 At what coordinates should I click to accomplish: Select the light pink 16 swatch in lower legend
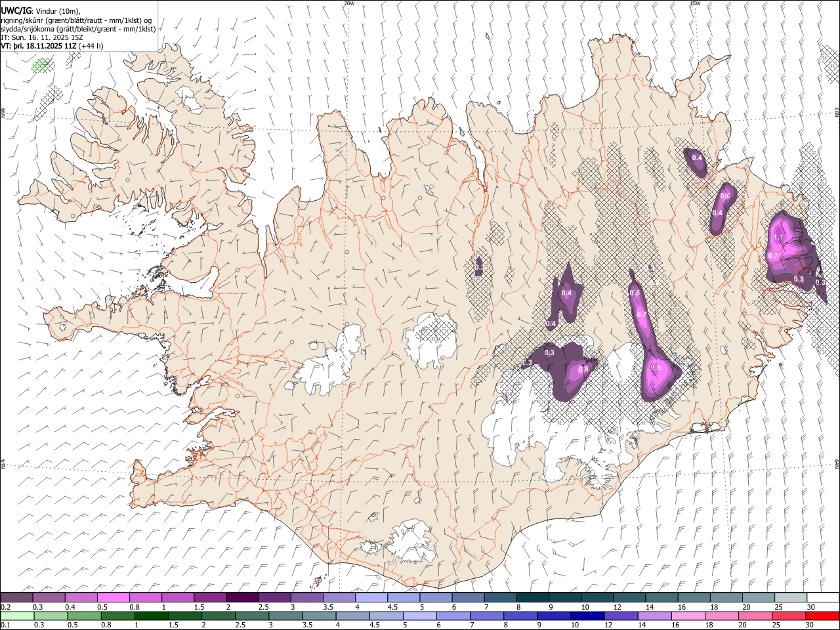pyautogui.click(x=688, y=616)
